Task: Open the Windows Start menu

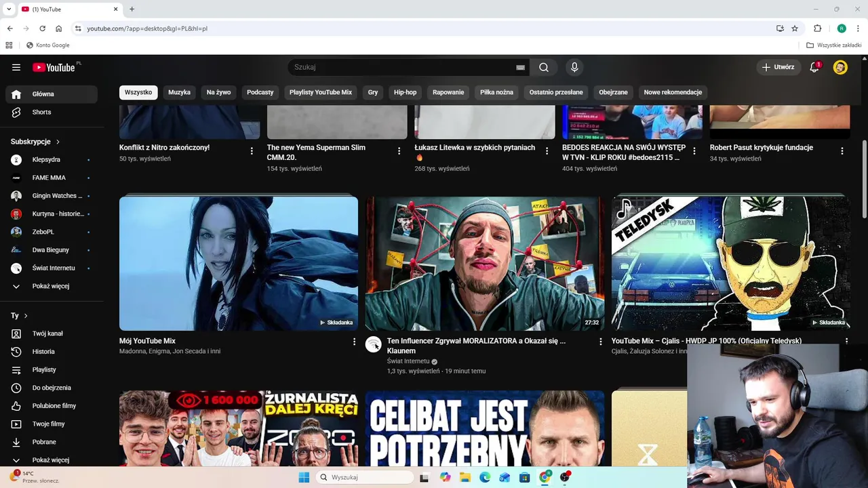Action: (304, 477)
